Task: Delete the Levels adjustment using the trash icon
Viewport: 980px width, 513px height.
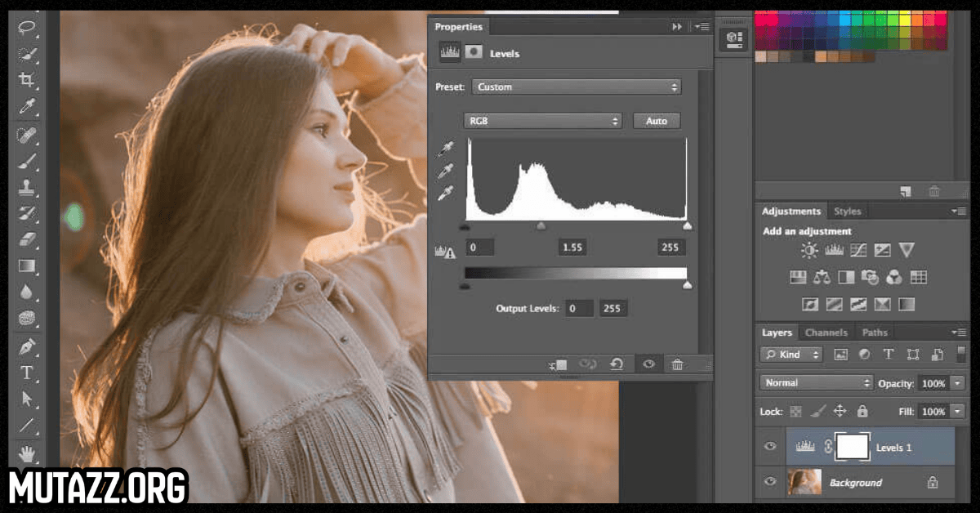Action: [677, 364]
